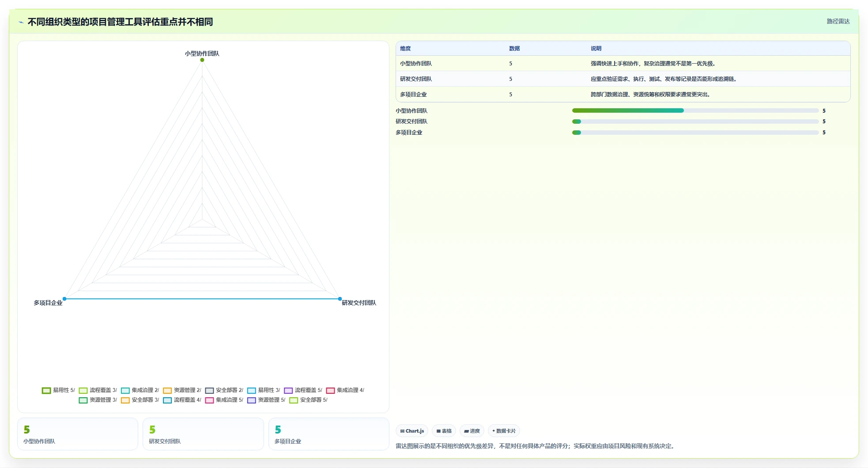Click the green data point at 小型协作团队 vertex
The height and width of the screenshot is (468, 868).
[202, 60]
